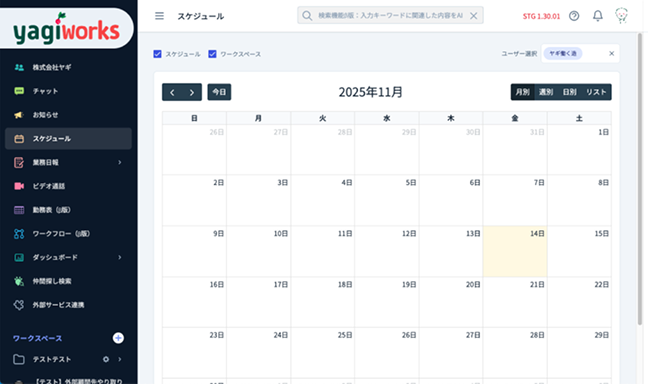This screenshot has width=648, height=384.
Task: Click the 20日 date cell
Action: [451, 302]
